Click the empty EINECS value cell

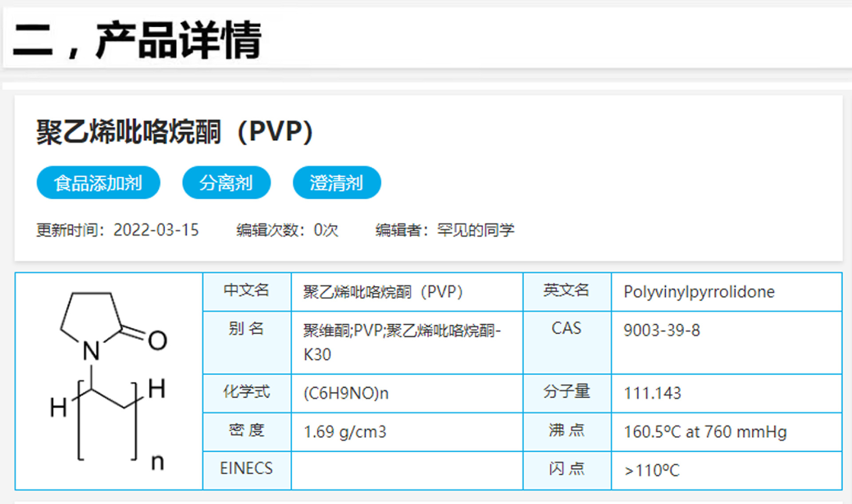406,470
